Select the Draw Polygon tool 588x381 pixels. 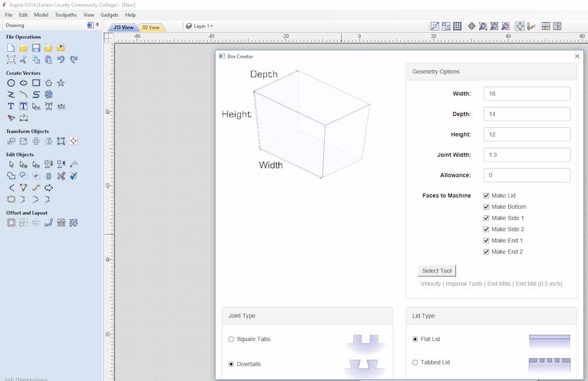(x=49, y=83)
